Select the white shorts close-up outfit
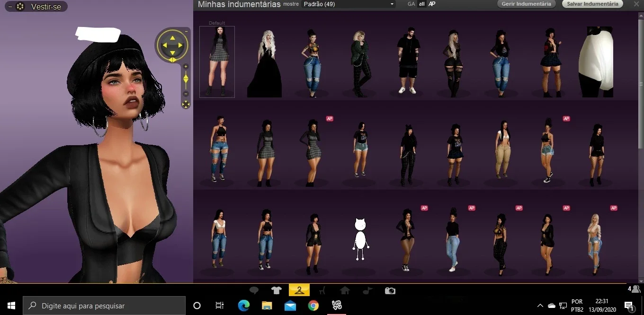The width and height of the screenshot is (644, 315). (x=596, y=62)
